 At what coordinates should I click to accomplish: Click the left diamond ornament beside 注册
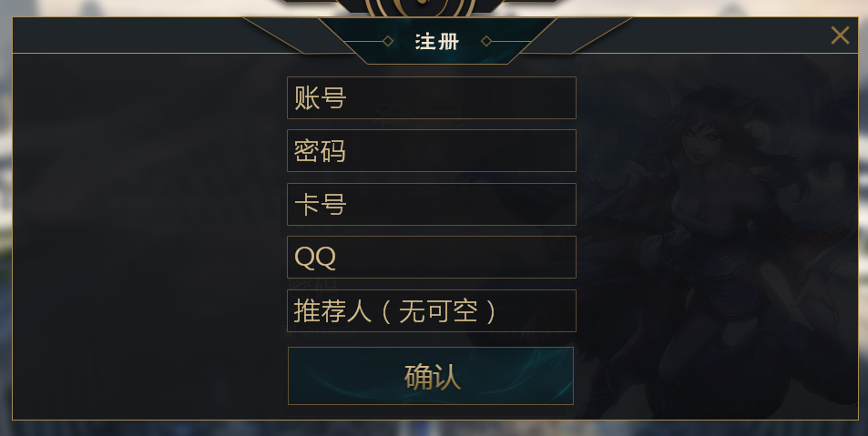[x=388, y=41]
